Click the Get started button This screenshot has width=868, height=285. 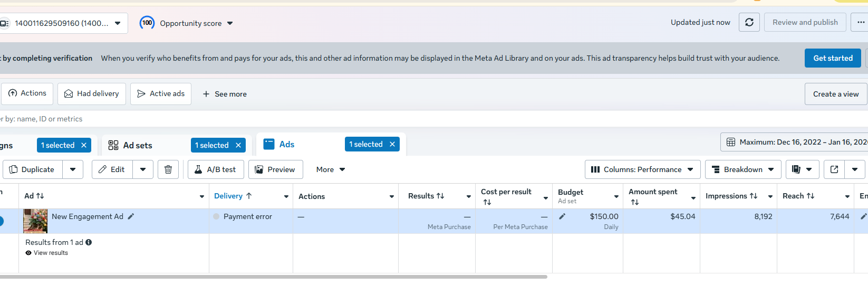[833, 58]
